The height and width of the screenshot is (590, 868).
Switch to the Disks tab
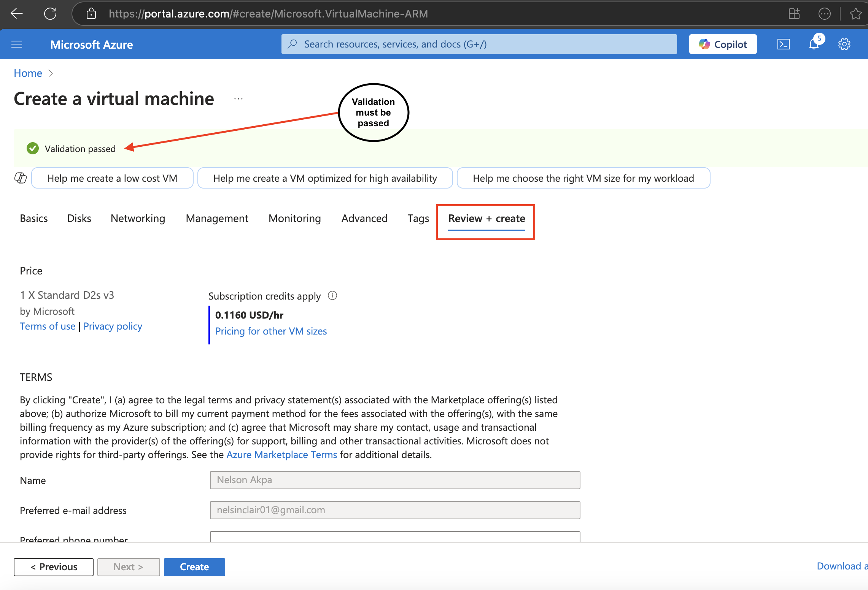pos(79,218)
